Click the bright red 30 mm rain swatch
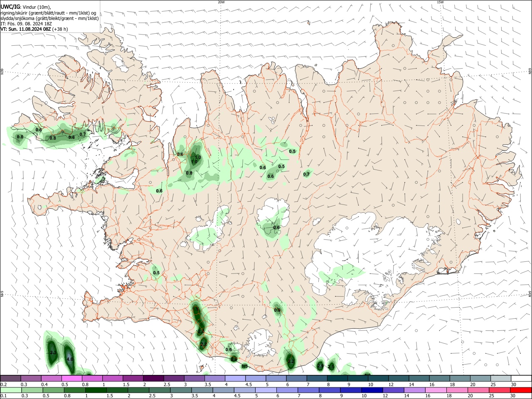 point(521,390)
